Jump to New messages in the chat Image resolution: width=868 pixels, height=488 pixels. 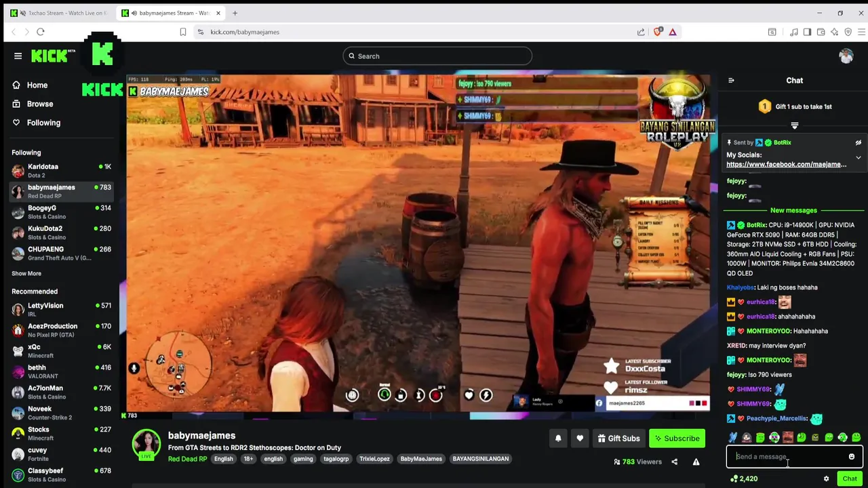tap(793, 210)
